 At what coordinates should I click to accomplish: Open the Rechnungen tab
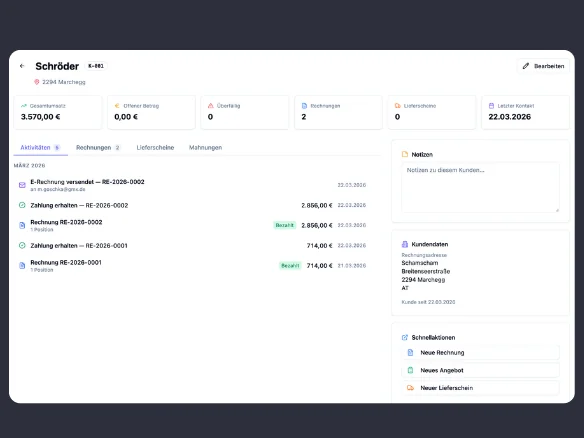(98, 147)
